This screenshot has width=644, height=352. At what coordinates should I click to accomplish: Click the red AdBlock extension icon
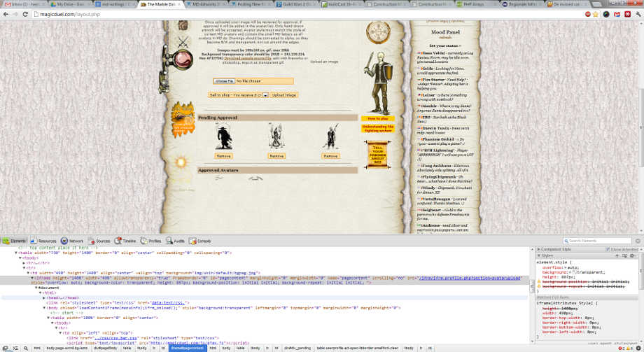point(588,14)
